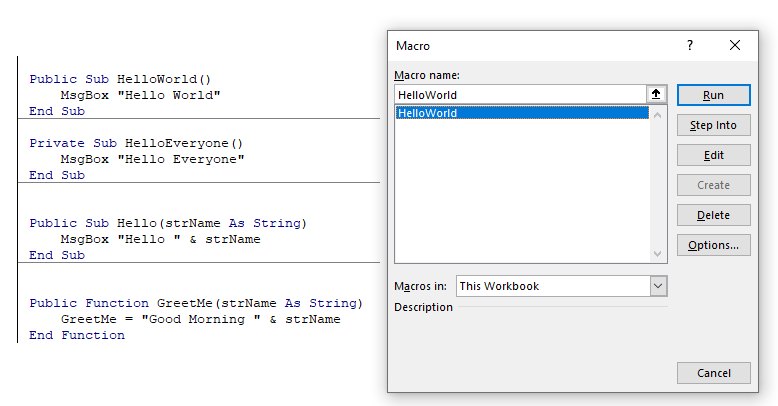Viewport: 778px width, 406px height.
Task: Click the Private Sub HelloEveryone() code line
Action: (136, 143)
